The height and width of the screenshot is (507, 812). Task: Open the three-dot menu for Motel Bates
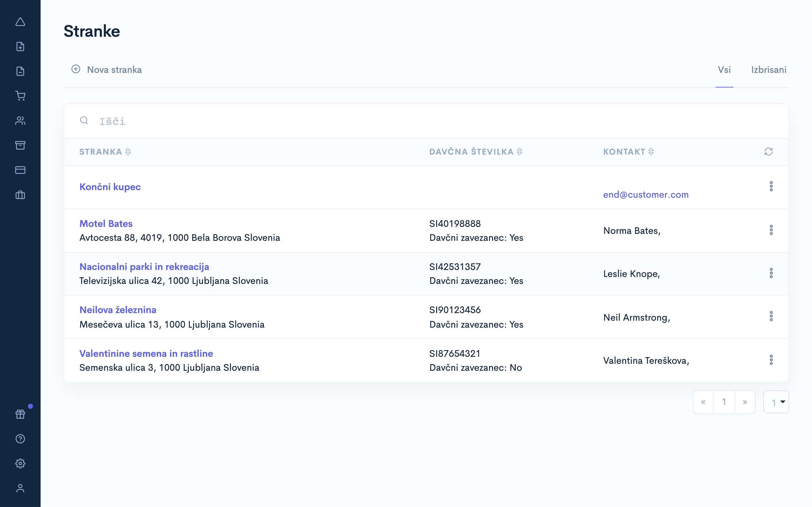(x=772, y=230)
